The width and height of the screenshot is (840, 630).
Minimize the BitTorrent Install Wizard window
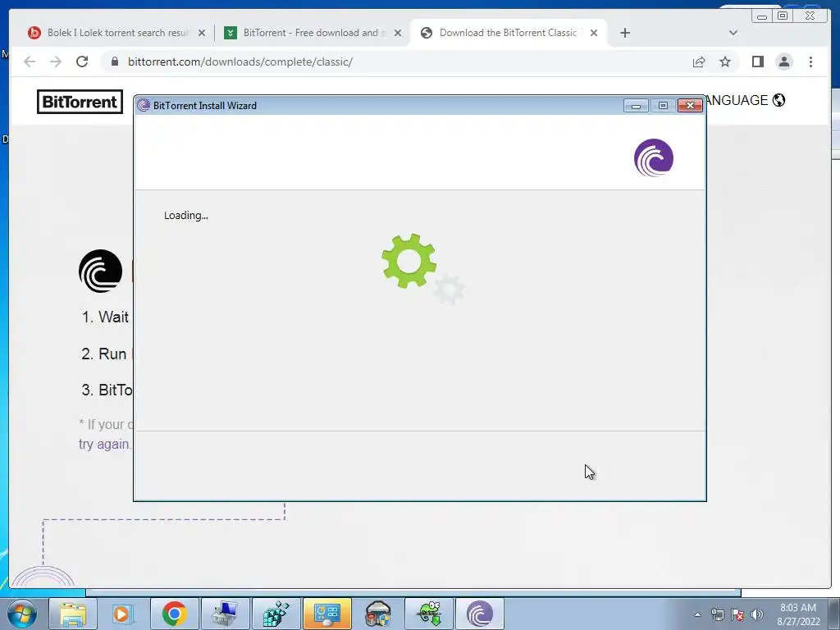click(636, 106)
